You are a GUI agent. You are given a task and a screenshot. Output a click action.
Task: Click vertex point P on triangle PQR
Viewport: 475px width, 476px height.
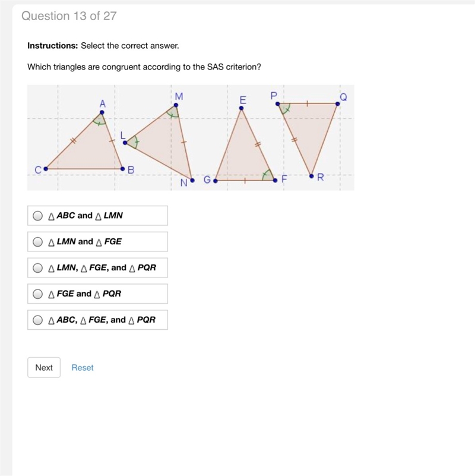click(277, 104)
